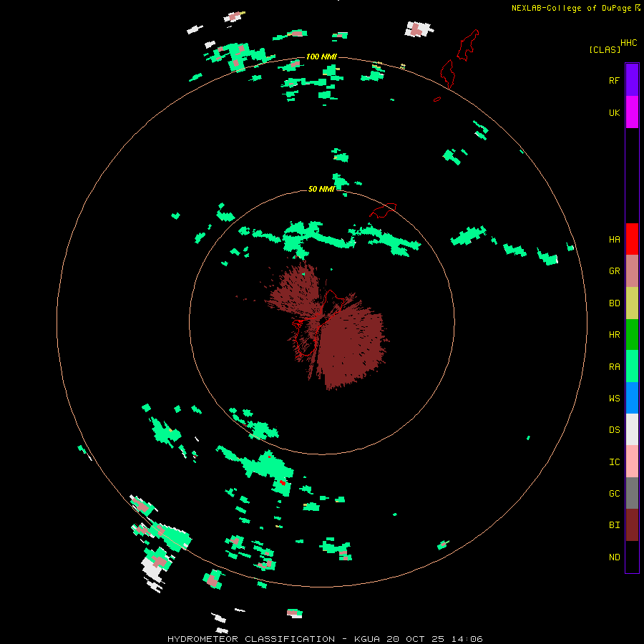
Task: Click the HYDROMETEOR CLASSIFICATION title text
Action: tap(251, 639)
